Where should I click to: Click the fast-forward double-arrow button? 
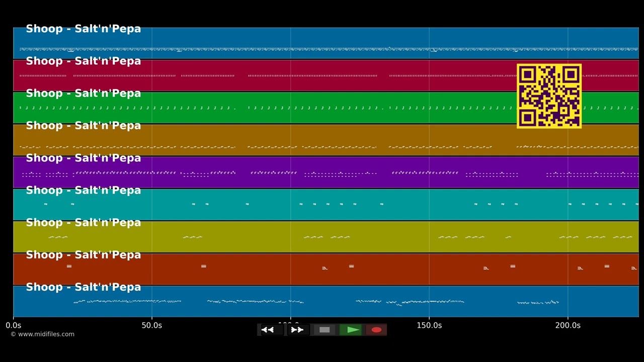[297, 330]
